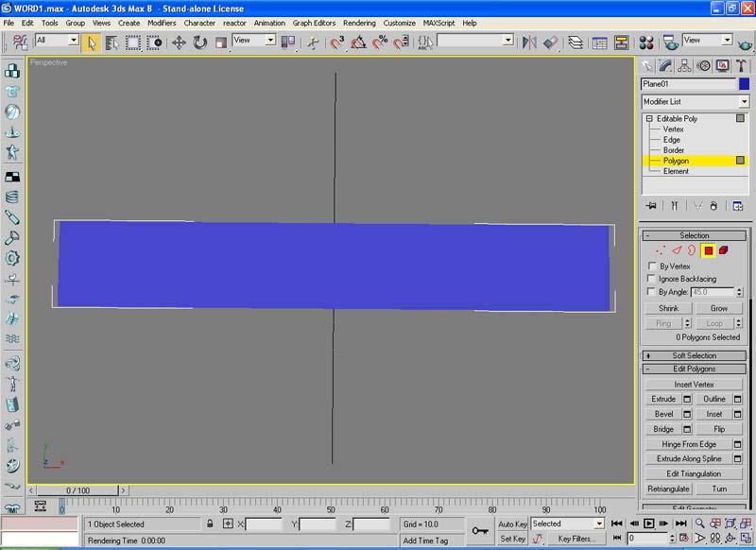
Task: Click the X coordinate input field
Action: [264, 524]
